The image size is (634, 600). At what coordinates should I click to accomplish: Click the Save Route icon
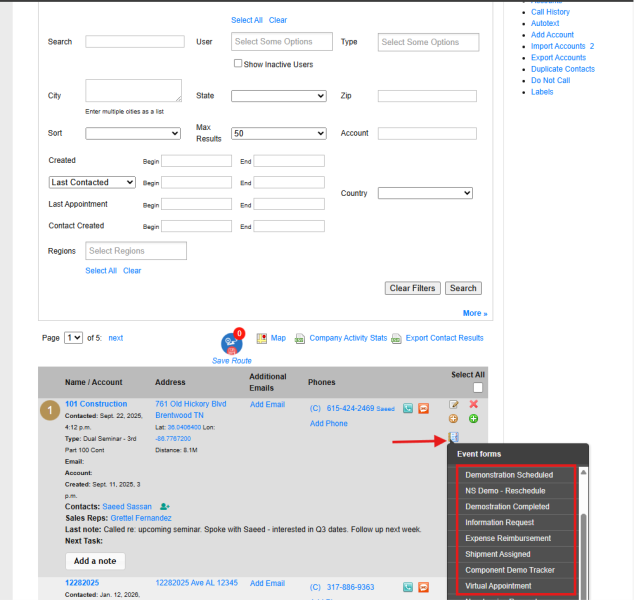tap(232, 343)
